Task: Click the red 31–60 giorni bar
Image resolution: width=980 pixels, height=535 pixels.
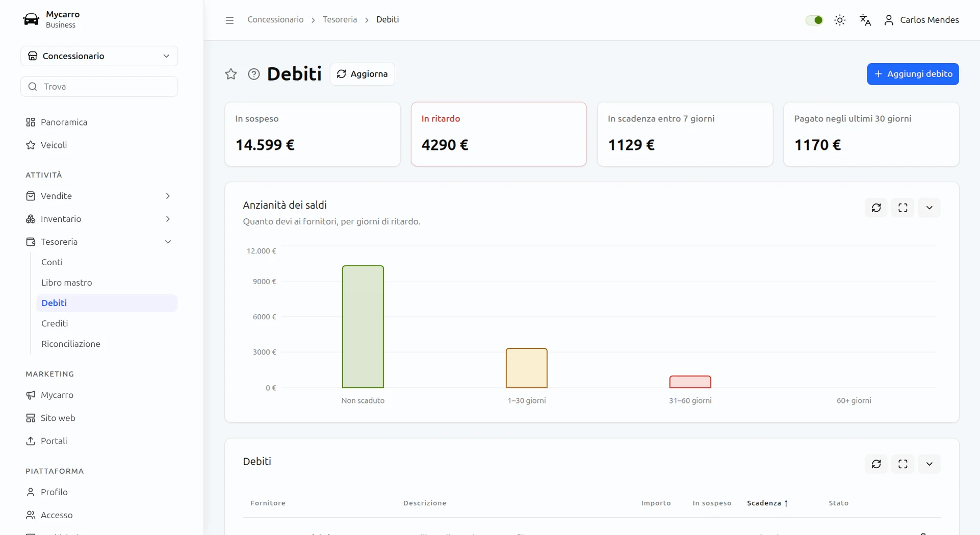Action: click(690, 382)
